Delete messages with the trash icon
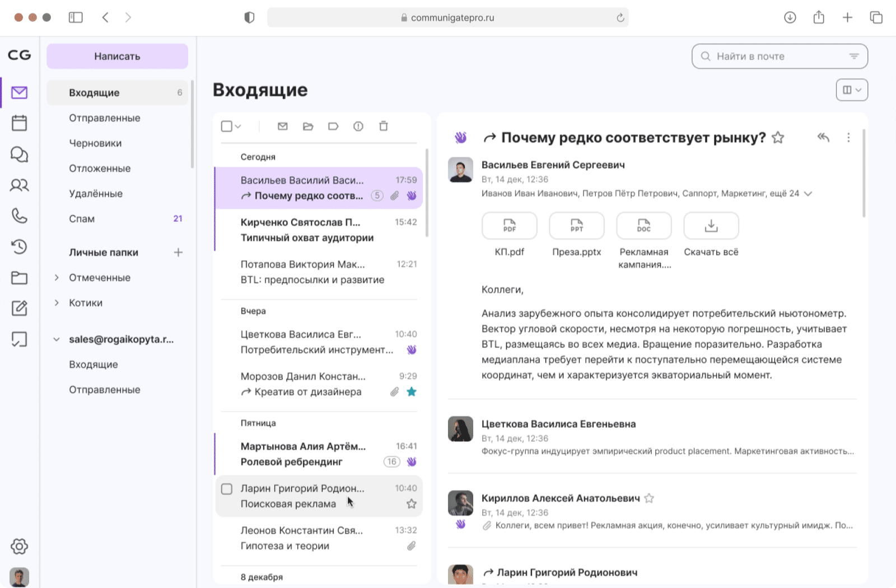 point(383,127)
